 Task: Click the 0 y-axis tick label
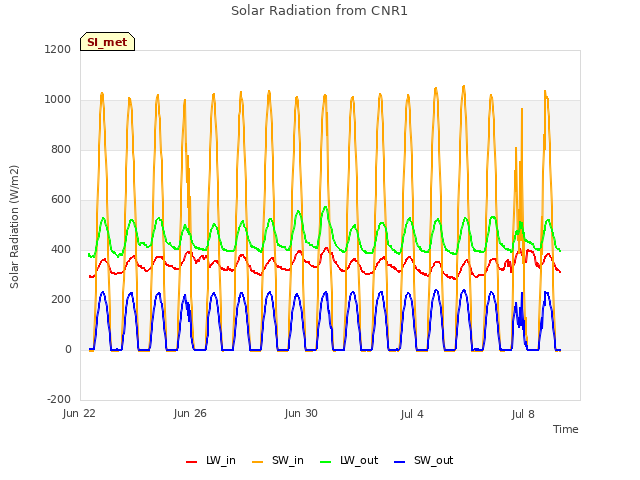coord(68,349)
